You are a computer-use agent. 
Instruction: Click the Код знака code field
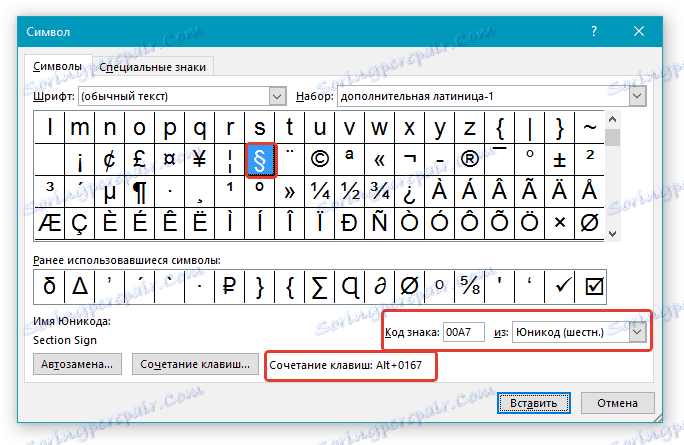(464, 332)
